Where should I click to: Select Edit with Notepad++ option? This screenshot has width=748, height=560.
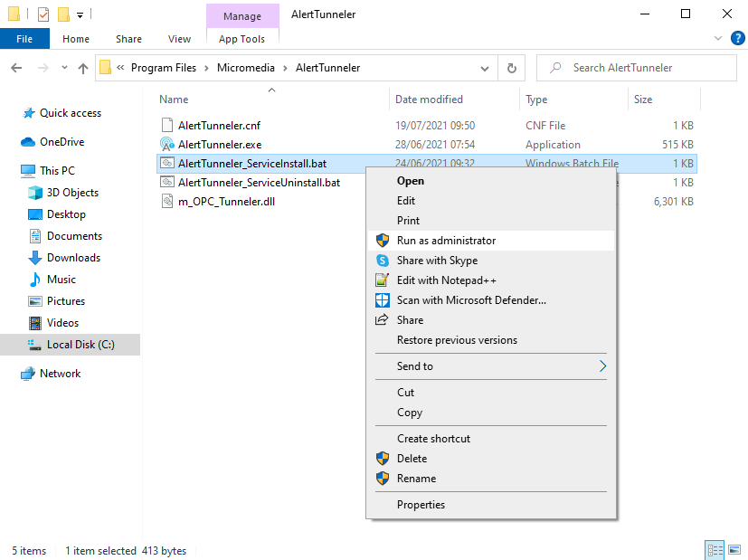pyautogui.click(x=446, y=280)
